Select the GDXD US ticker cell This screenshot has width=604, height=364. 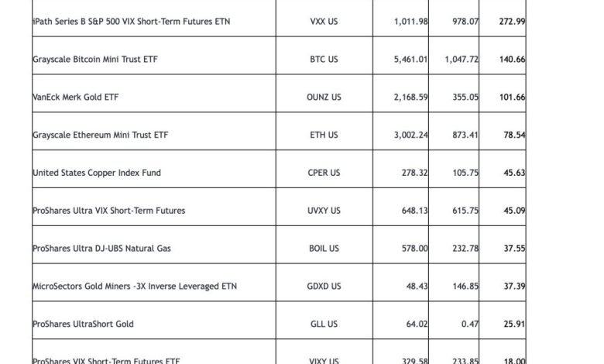click(323, 287)
